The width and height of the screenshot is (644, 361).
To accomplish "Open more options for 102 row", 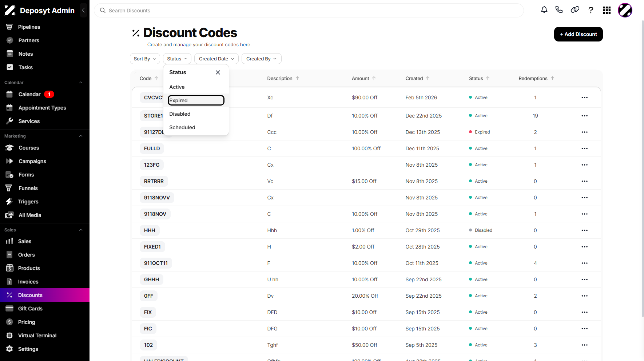I will (x=584, y=345).
